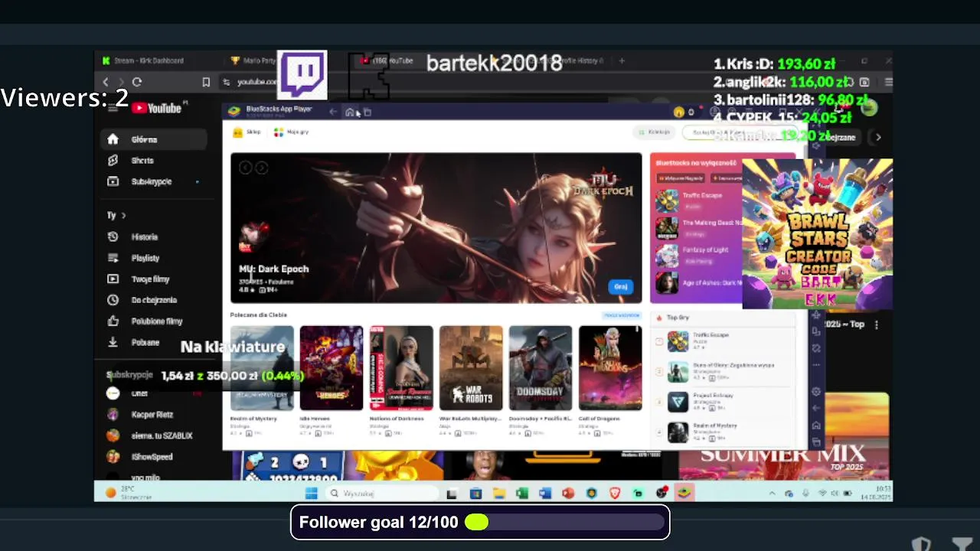Click the link beside Polecane dla Ciebie
This screenshot has width=980, height=551.
click(622, 315)
